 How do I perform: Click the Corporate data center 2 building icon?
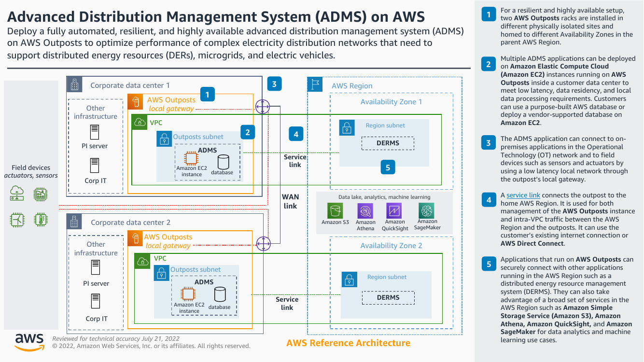tap(74, 222)
